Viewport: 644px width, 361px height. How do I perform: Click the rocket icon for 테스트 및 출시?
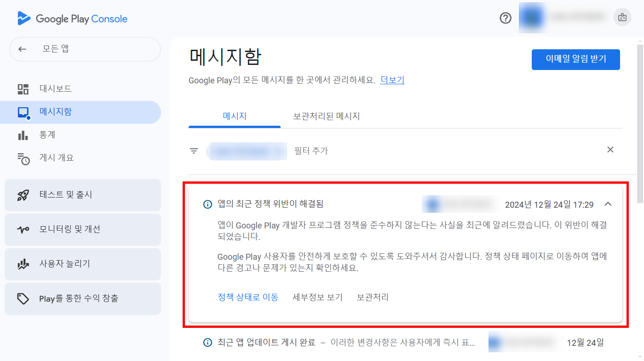(23, 195)
